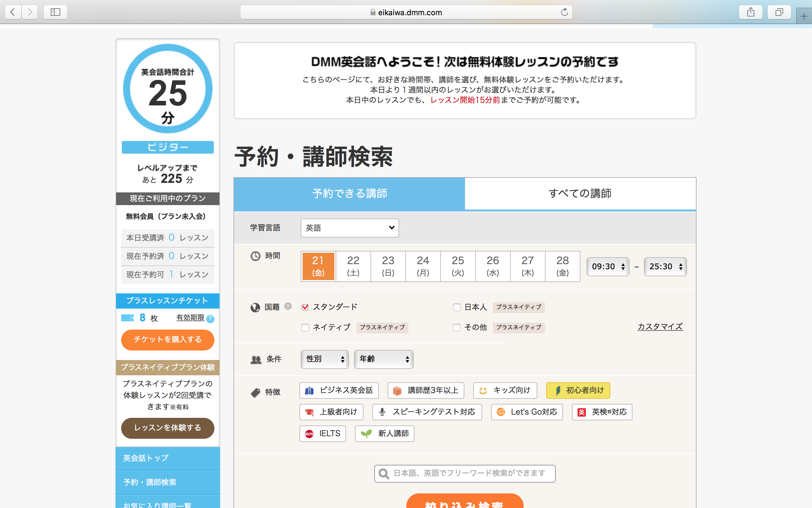Select date 21 (金)
This screenshot has height=508, width=812.
(x=318, y=266)
